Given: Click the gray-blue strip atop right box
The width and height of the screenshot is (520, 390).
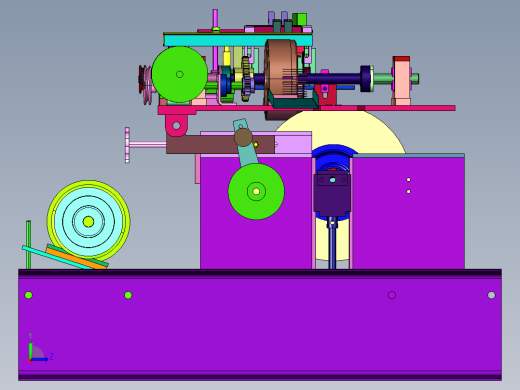Looking at the screenshot, I should pyautogui.click(x=408, y=155).
